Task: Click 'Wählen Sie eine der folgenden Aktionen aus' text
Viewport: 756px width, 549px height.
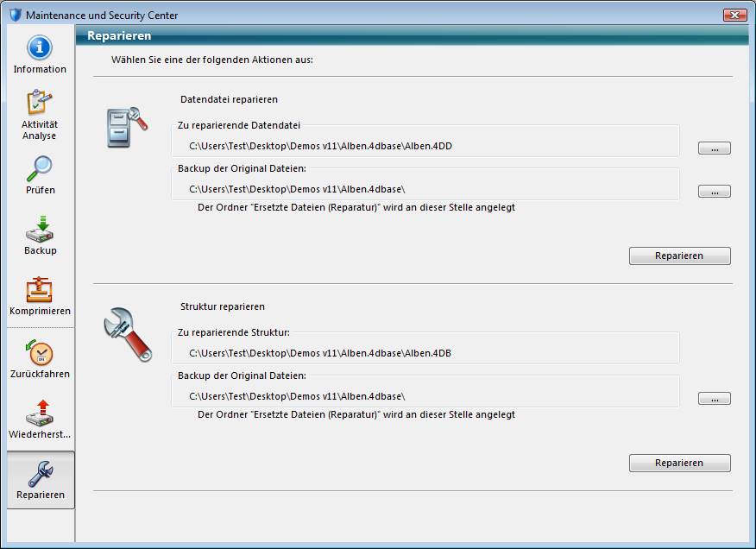Action: tap(212, 60)
